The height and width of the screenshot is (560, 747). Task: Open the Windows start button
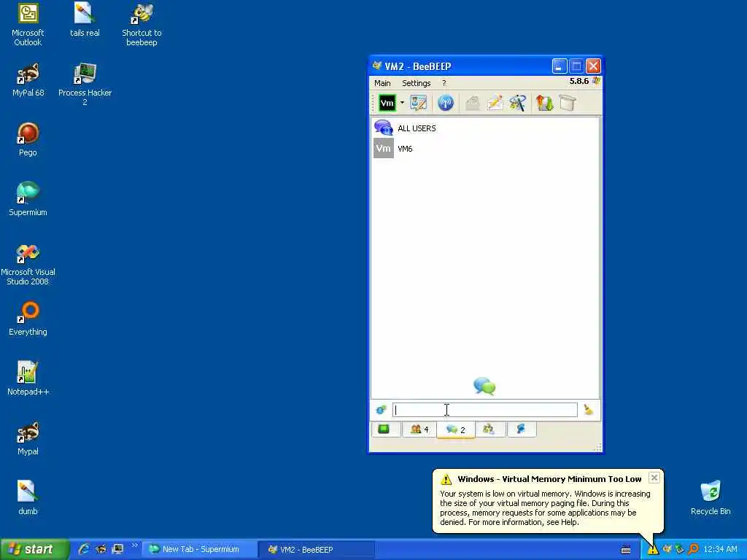pyautogui.click(x=34, y=550)
